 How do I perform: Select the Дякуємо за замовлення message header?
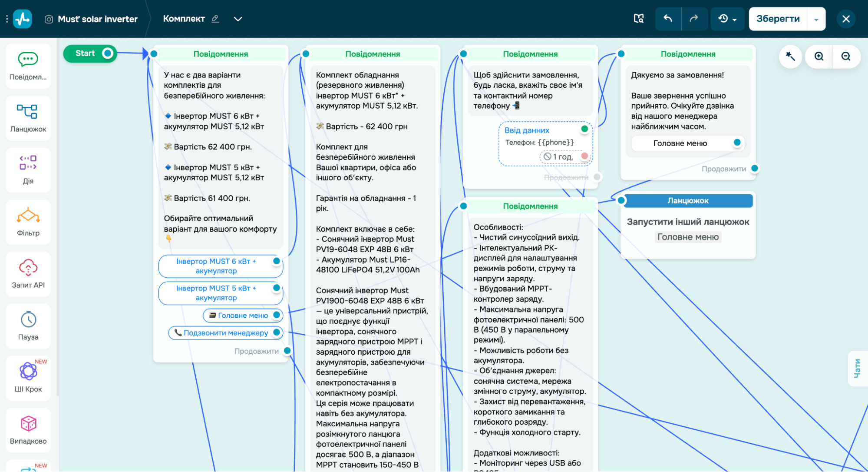coord(688,54)
